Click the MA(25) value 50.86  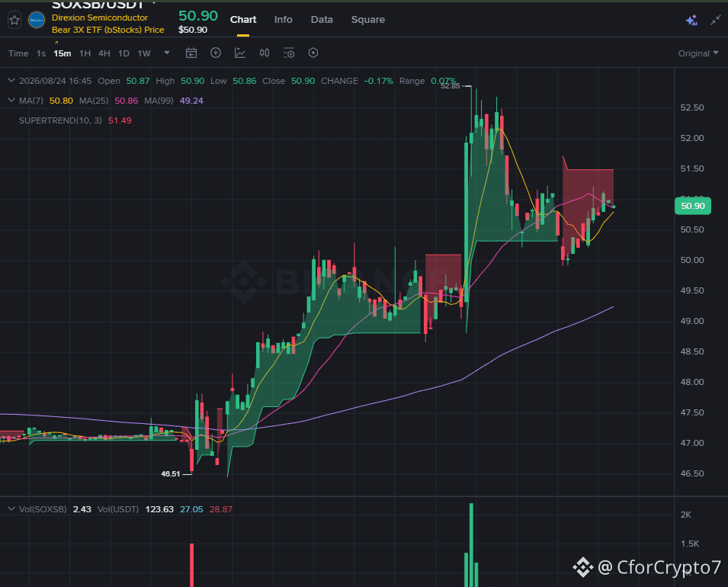tap(127, 101)
